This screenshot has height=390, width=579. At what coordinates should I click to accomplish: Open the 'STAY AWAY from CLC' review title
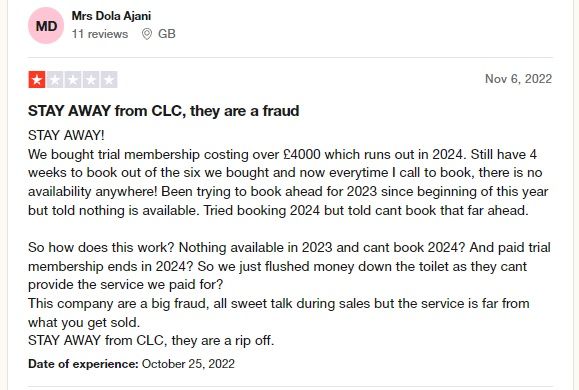click(164, 111)
